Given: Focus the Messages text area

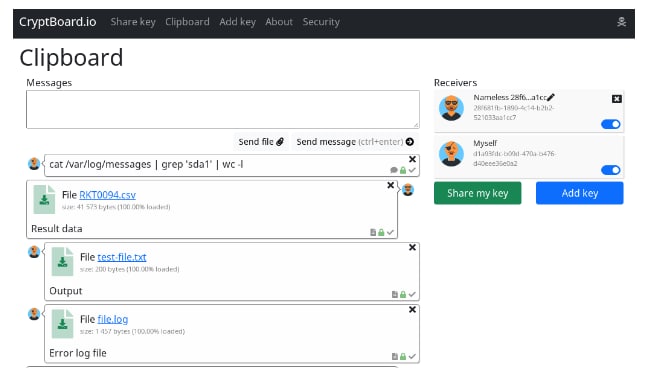Looking at the screenshot, I should click(223, 110).
